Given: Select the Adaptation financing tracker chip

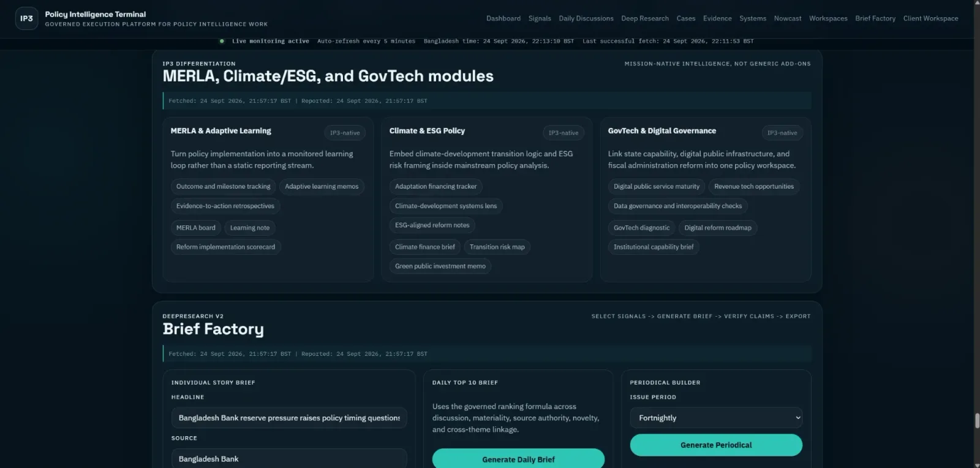Looking at the screenshot, I should click(435, 186).
